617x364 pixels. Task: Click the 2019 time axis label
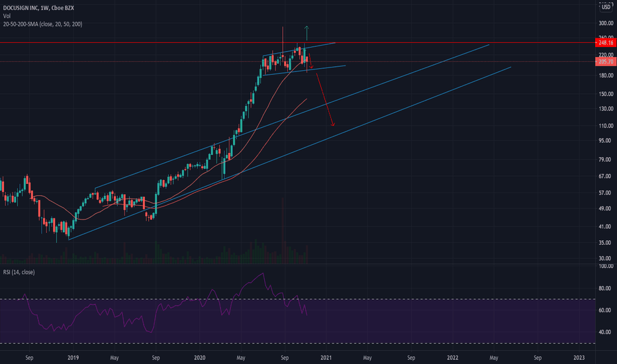pos(73,357)
